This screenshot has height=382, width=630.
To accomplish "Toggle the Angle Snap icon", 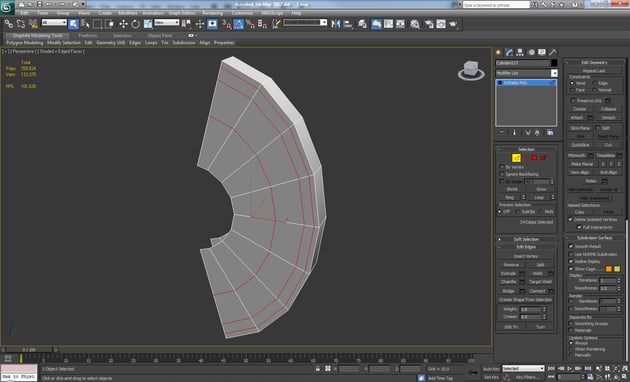I will tap(238, 24).
